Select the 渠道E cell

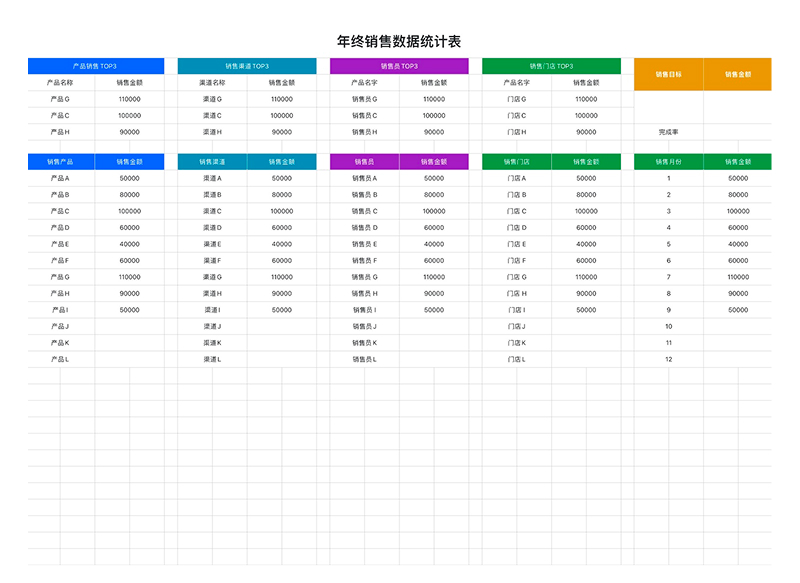coord(212,244)
